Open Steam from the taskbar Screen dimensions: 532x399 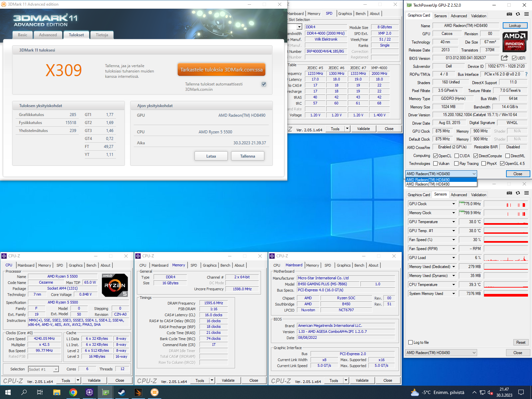(122, 392)
